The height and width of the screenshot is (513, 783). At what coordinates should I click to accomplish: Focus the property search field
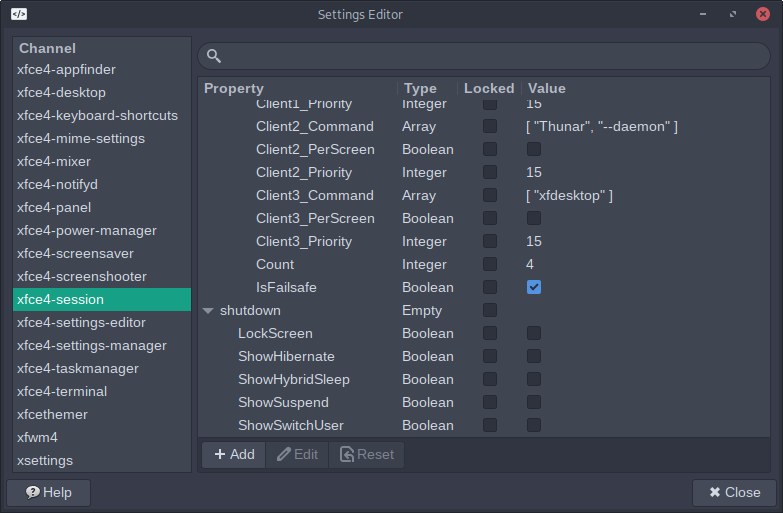click(490, 56)
